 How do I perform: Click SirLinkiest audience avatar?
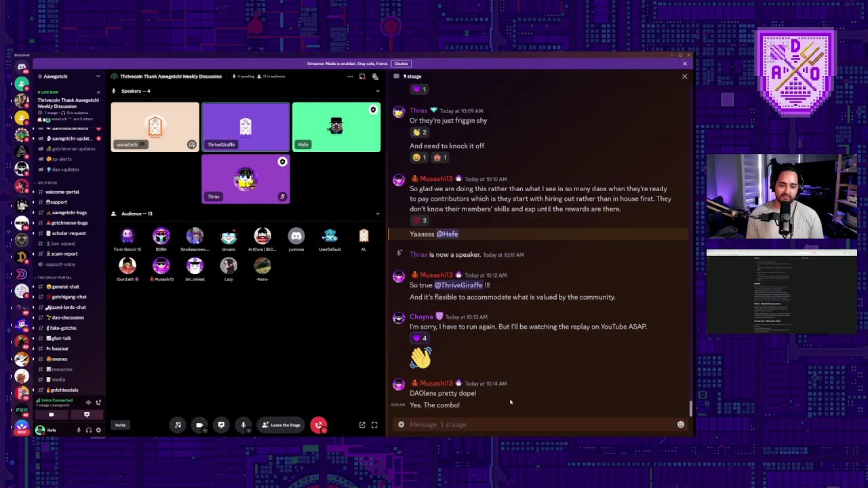pos(195,266)
